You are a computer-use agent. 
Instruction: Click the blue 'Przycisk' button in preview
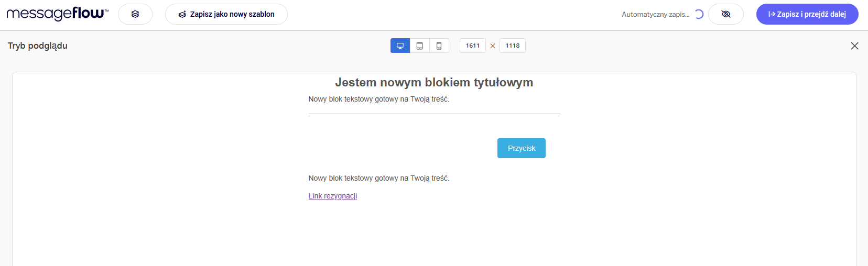coord(521,148)
